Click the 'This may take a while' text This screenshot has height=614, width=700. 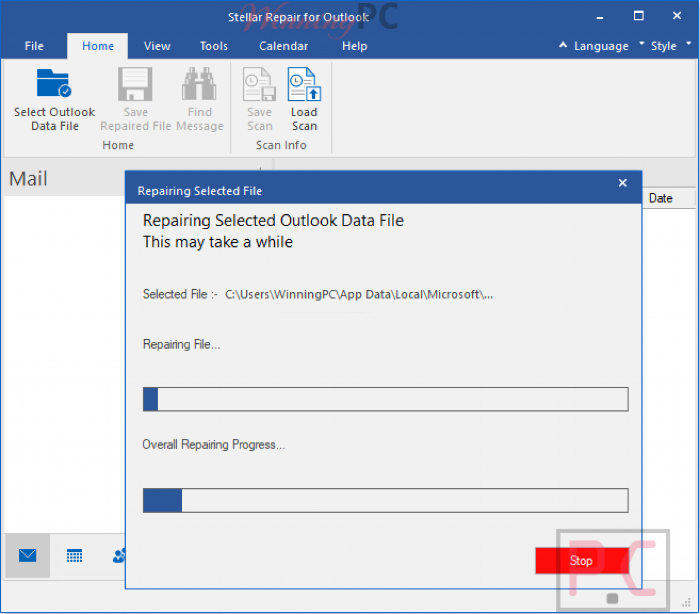click(218, 242)
